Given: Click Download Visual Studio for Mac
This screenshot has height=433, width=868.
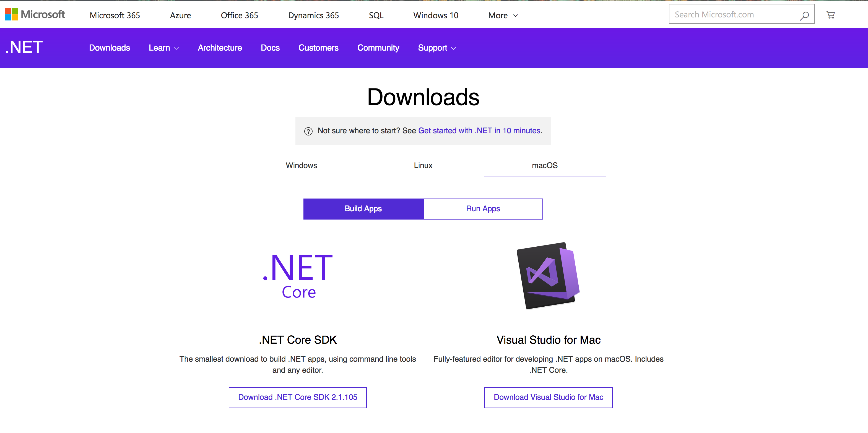Looking at the screenshot, I should (548, 397).
